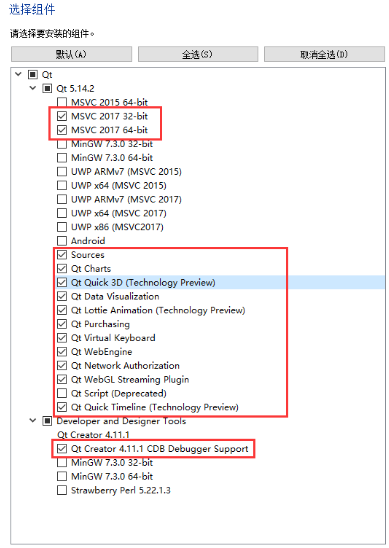
Task: Click the 默认(A) default button
Action: 71,54
